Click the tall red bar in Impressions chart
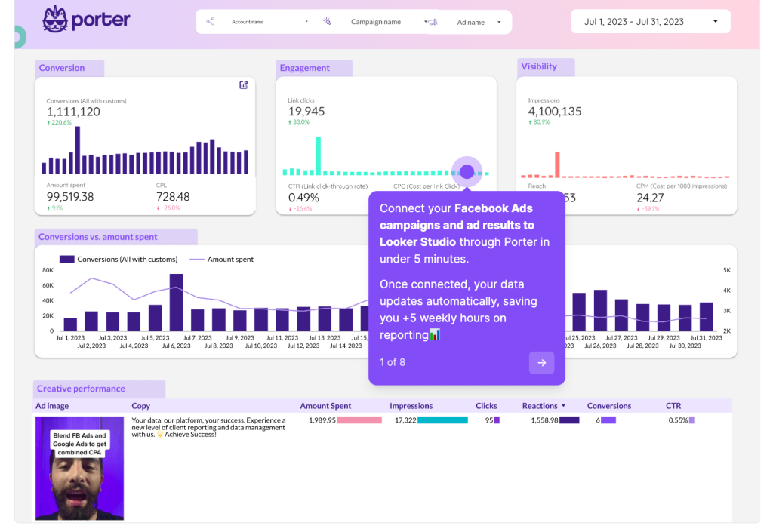The image size is (773, 532). [558, 165]
